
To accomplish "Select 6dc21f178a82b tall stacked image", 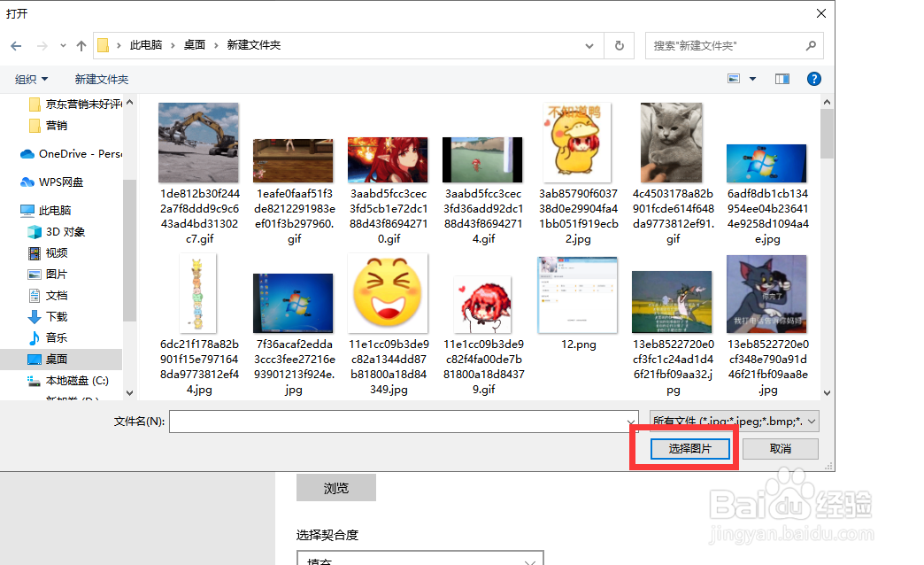I will (198, 293).
